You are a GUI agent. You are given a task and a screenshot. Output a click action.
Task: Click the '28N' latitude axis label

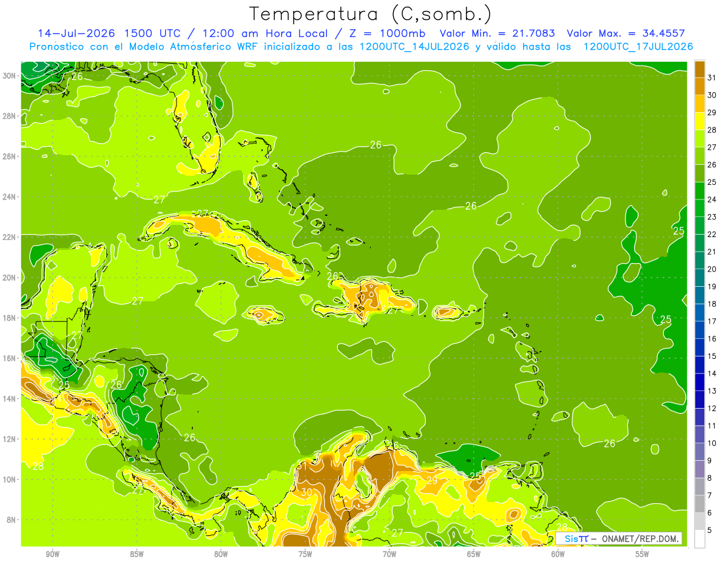(10, 116)
